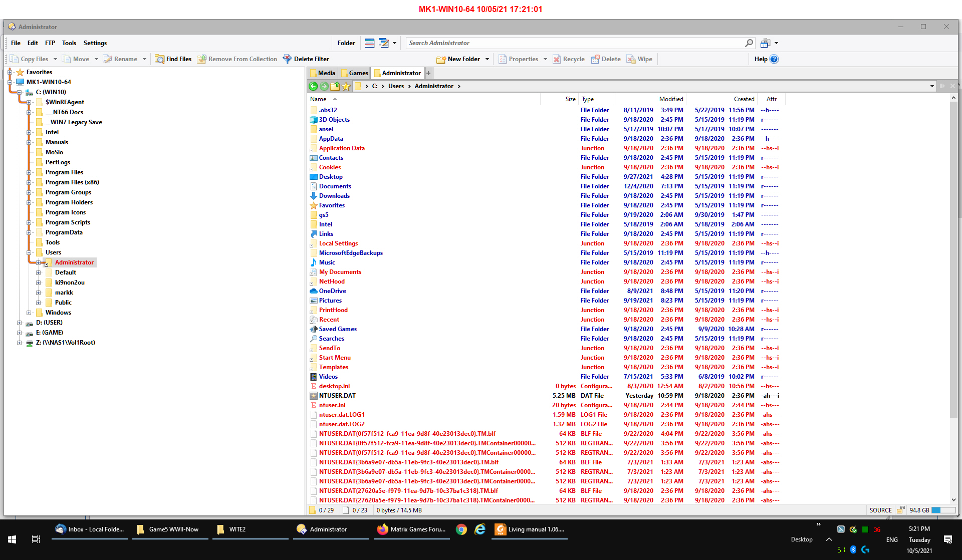This screenshot has height=560, width=962.
Task: Expand the D: (USER) drive node
Action: (x=19, y=323)
